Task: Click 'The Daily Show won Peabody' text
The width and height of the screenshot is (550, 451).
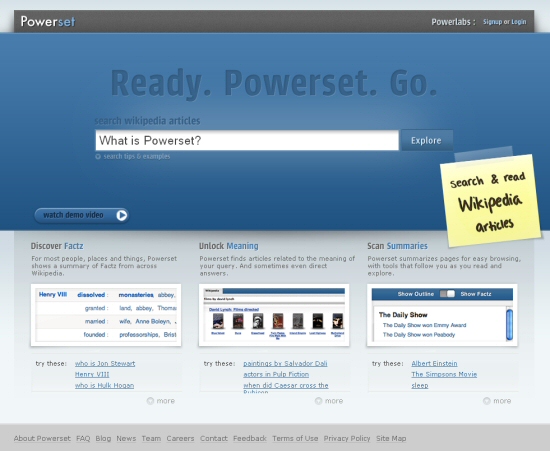Action: [x=419, y=335]
